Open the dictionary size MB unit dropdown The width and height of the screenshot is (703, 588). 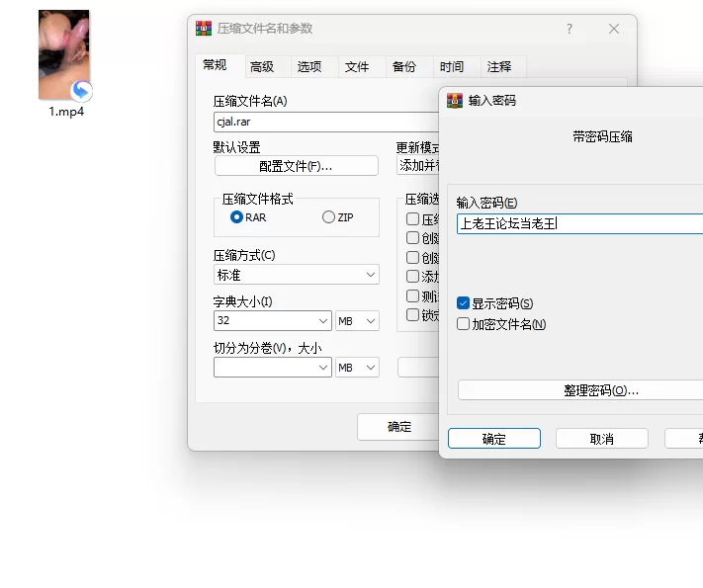tap(357, 321)
